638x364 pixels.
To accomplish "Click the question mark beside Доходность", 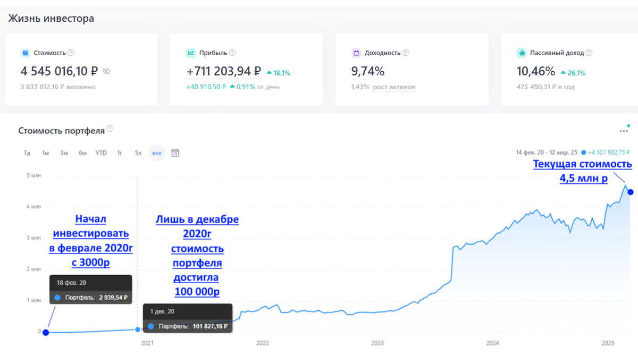I will click(x=406, y=53).
